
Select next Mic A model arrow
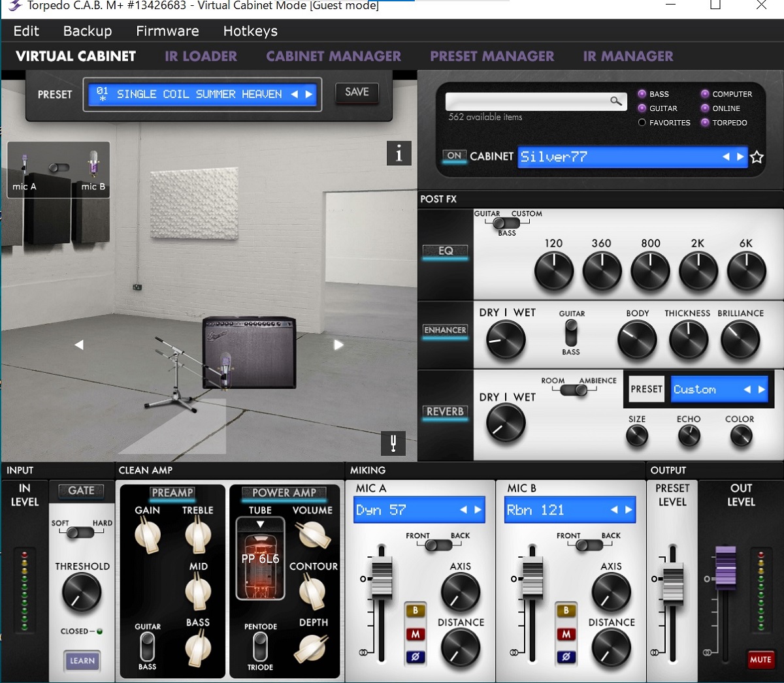point(478,510)
